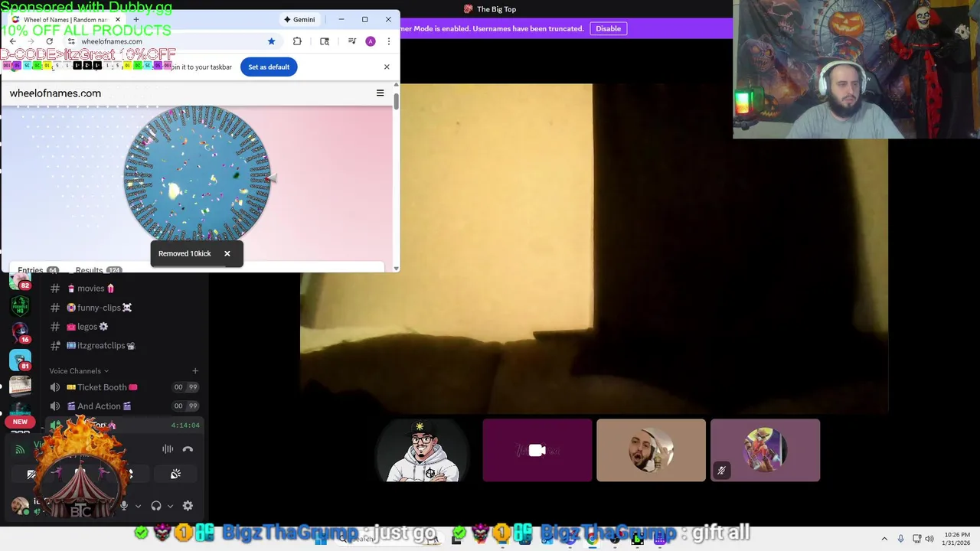
Task: Open the itzgreatclips text channel
Action: click(122, 345)
